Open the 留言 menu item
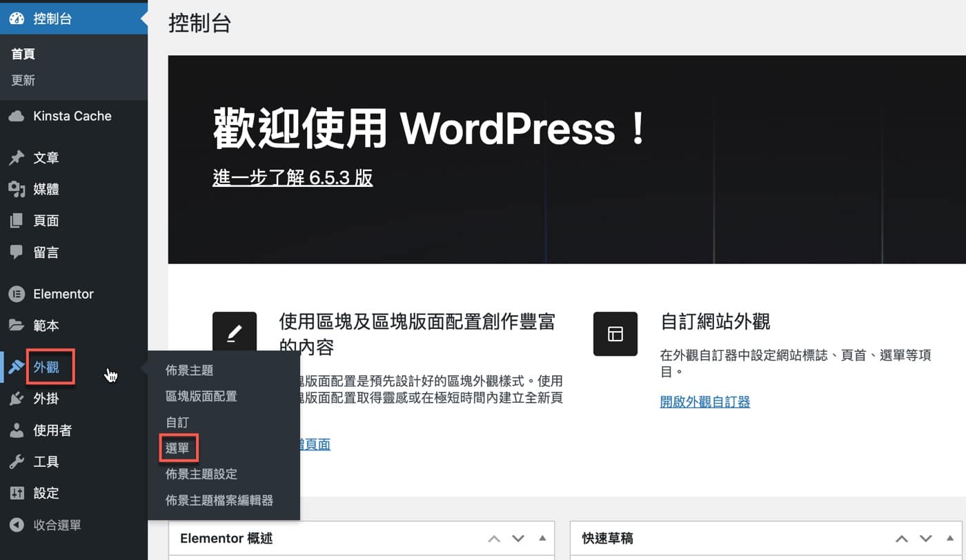The height and width of the screenshot is (560, 966). 74,252
